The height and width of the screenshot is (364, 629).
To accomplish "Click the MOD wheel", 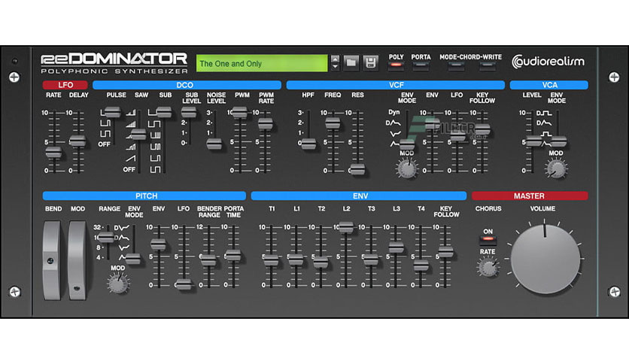I will click(x=77, y=260).
